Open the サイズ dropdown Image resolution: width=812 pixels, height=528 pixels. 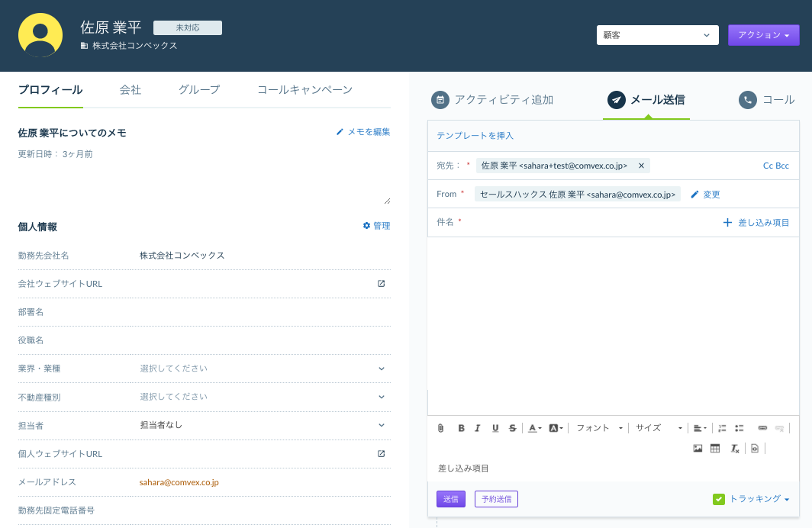(659, 428)
